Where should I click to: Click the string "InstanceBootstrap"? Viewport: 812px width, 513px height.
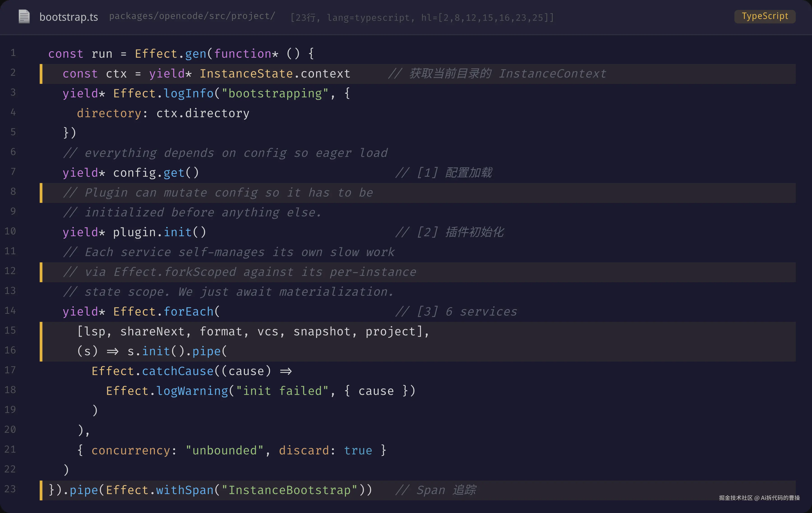(x=290, y=490)
